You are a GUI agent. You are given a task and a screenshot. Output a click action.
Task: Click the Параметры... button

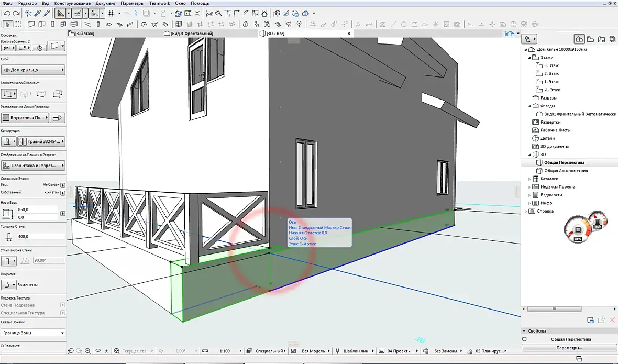click(569, 348)
